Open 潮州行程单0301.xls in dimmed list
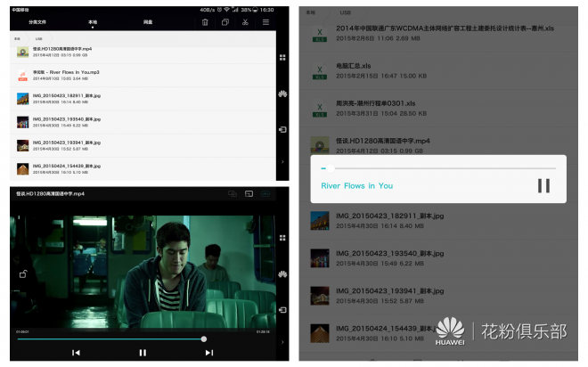 [438, 109]
